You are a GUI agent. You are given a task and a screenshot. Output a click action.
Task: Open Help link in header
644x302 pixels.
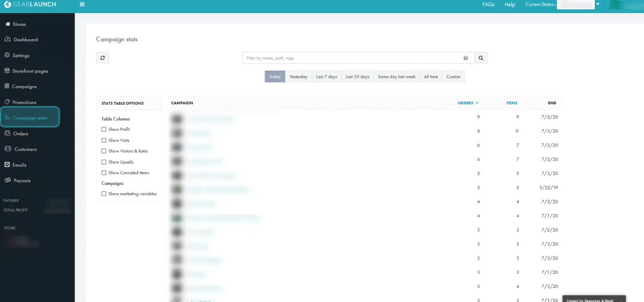click(x=510, y=5)
